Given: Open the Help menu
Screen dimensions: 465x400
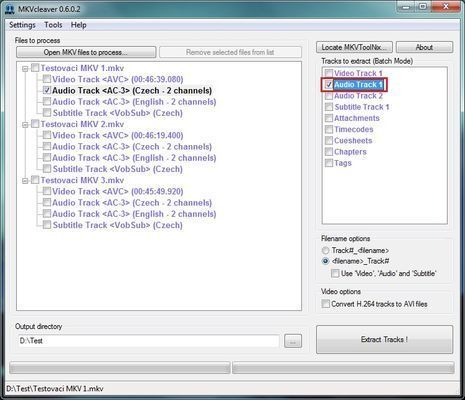Looking at the screenshot, I should coord(78,25).
